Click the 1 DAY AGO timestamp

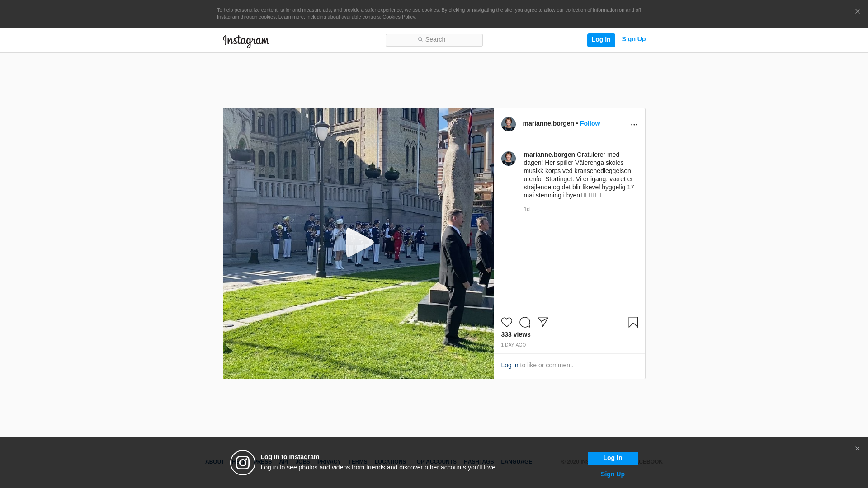tap(514, 345)
